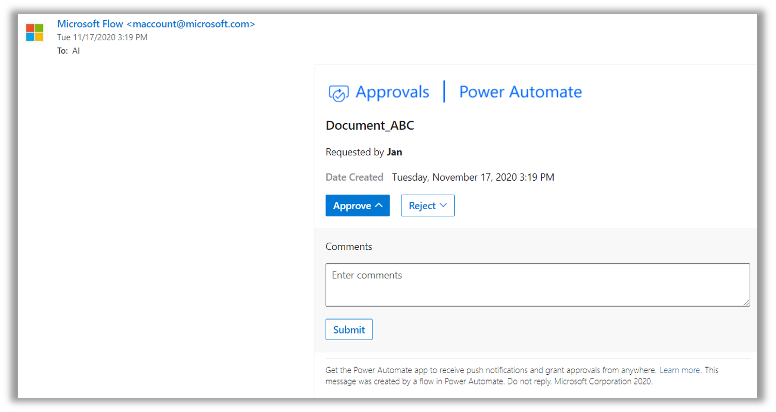Click the Comments label
The width and height of the screenshot is (776, 412).
[348, 247]
